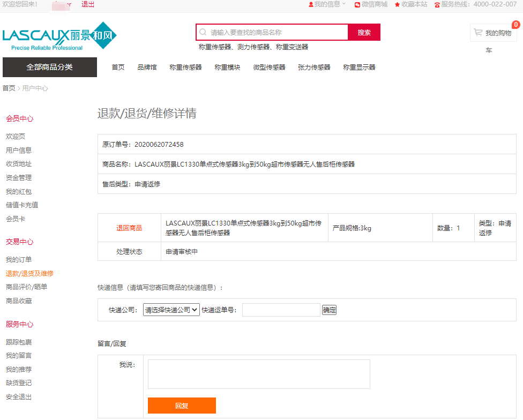Open 我的订单 in sidebar
523x420 pixels.
tap(19, 260)
